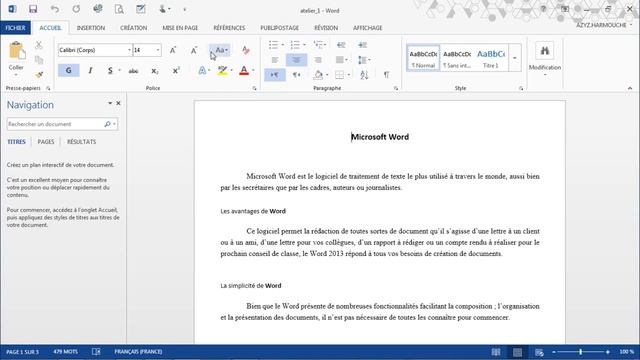The image size is (640, 360).
Task: Click the zoom slider handle
Action: coord(580,352)
